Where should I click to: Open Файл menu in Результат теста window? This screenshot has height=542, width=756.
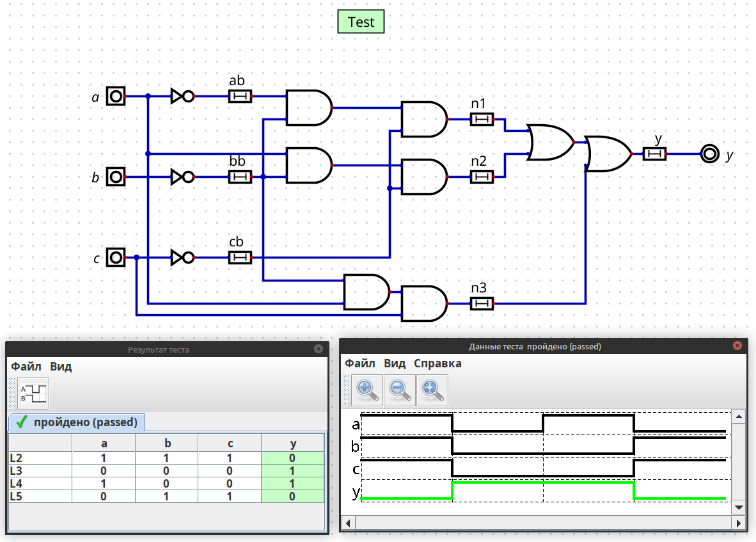pyautogui.click(x=26, y=367)
